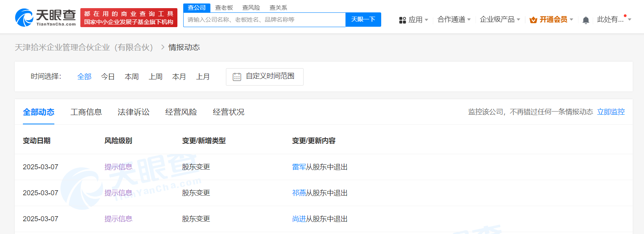Expand the 合作通道 dropdown
This screenshot has height=234, width=644.
pos(454,19)
